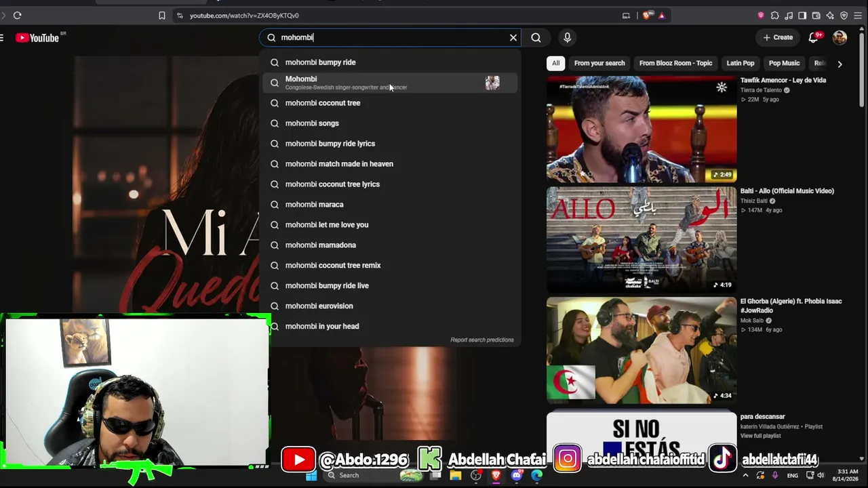Select the Mohombi artist suggestion
This screenshot has height=488, width=868.
point(390,83)
